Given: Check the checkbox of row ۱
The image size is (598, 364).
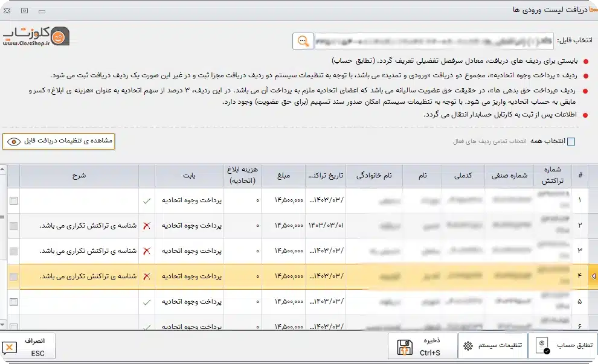Looking at the screenshot, I should click(14, 200).
